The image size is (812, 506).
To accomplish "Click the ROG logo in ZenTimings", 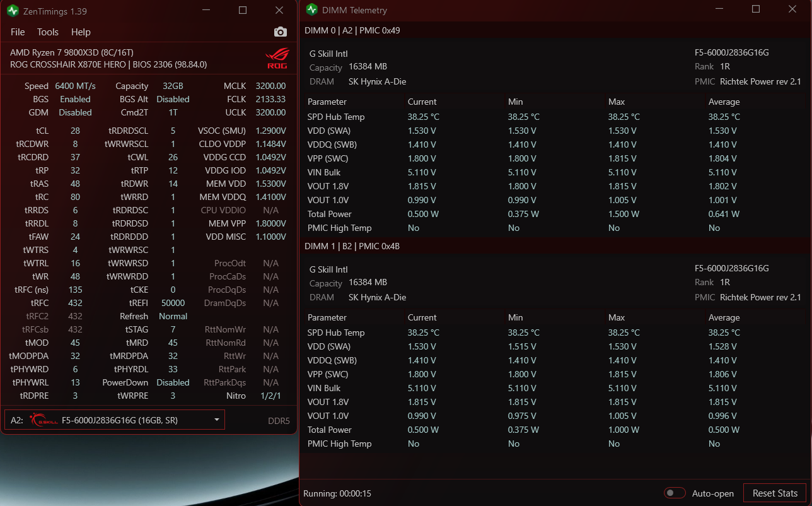I will (x=277, y=58).
